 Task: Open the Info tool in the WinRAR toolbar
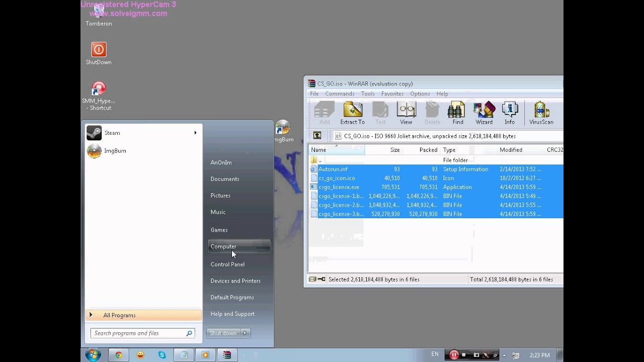[x=510, y=113]
